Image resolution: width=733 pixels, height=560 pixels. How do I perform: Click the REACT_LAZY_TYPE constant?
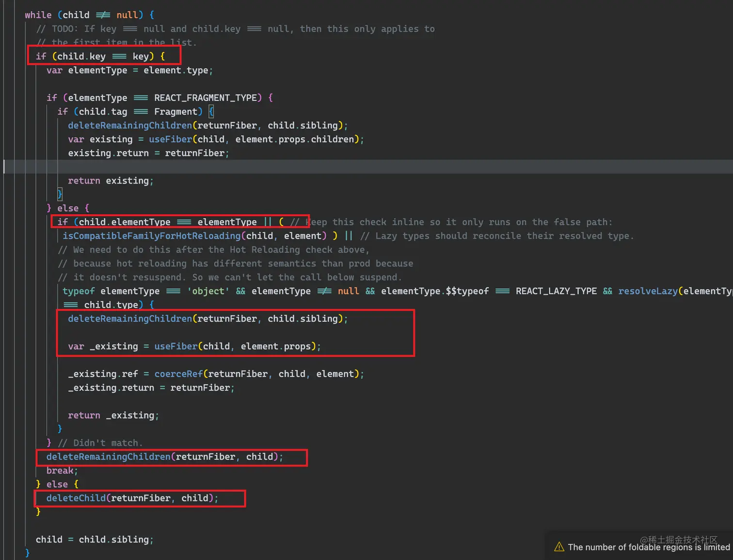(x=556, y=291)
